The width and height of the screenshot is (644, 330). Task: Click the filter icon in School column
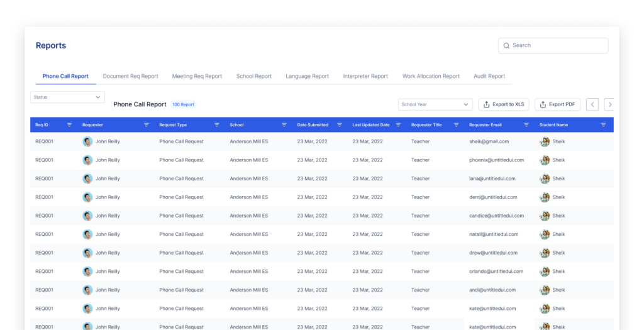(x=284, y=125)
